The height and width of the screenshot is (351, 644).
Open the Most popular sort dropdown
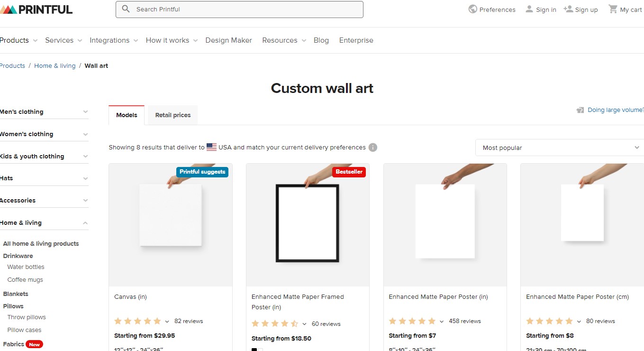(x=559, y=148)
